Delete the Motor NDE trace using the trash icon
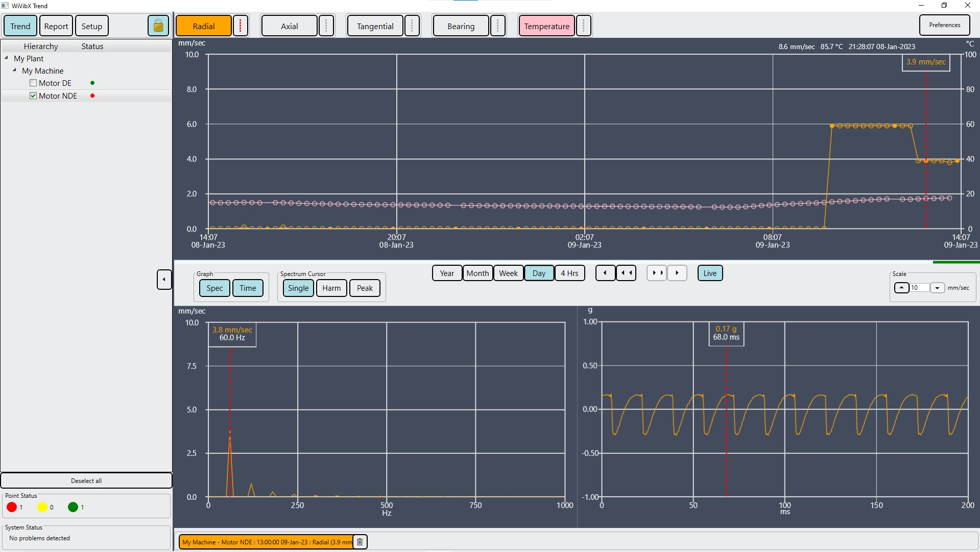980x552 pixels. coord(360,542)
